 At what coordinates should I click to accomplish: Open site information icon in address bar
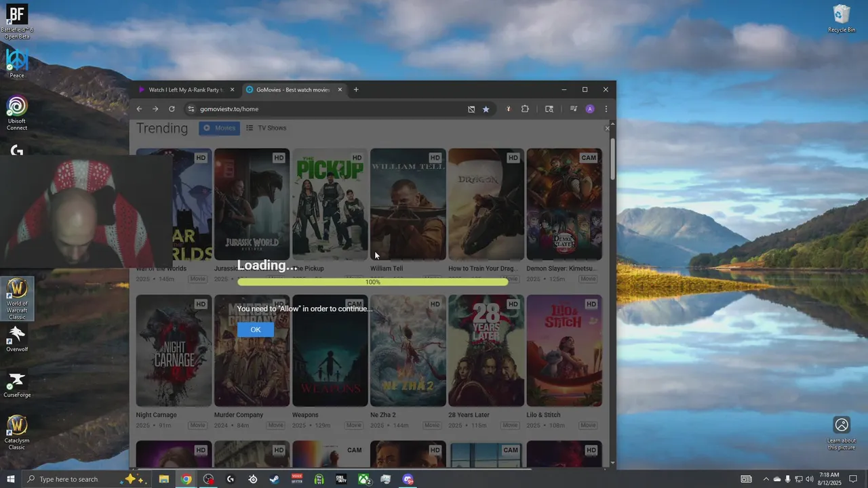click(191, 109)
